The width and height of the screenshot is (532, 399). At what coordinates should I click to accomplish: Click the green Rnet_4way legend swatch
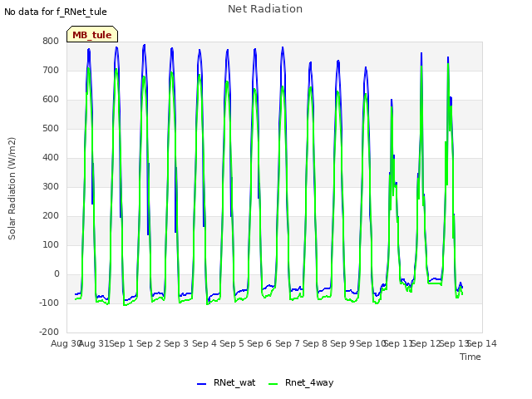coord(273,384)
